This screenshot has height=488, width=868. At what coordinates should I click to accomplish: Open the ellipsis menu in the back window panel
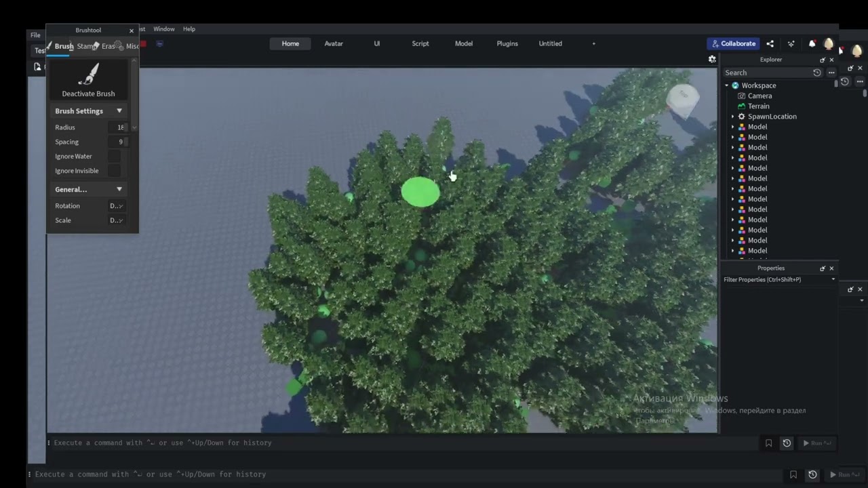(860, 81)
